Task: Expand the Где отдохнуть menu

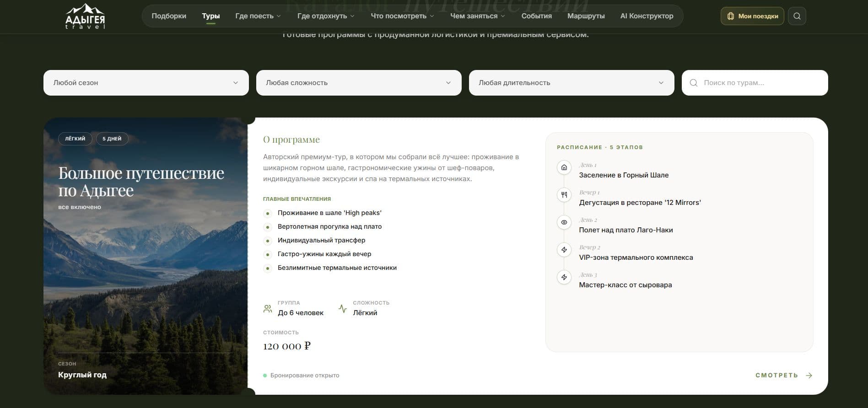Action: point(326,16)
